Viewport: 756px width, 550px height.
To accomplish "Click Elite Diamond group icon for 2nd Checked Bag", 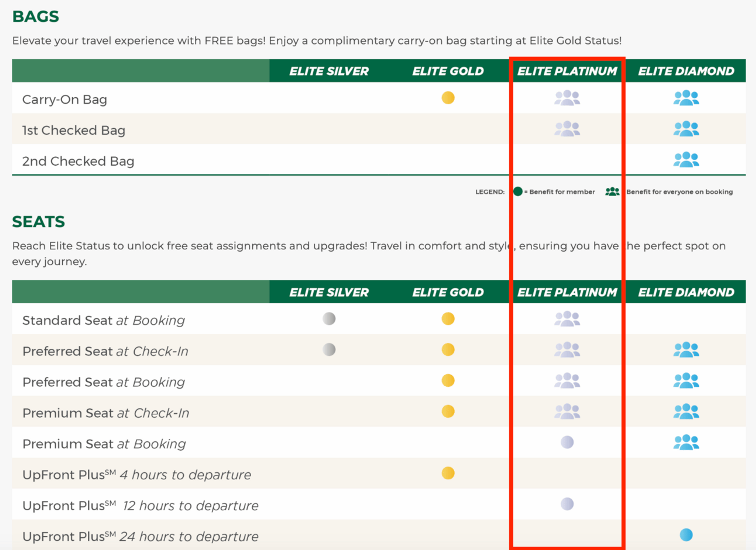I will click(x=686, y=159).
